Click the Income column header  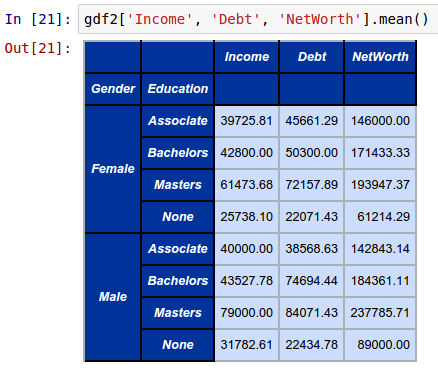click(x=247, y=57)
